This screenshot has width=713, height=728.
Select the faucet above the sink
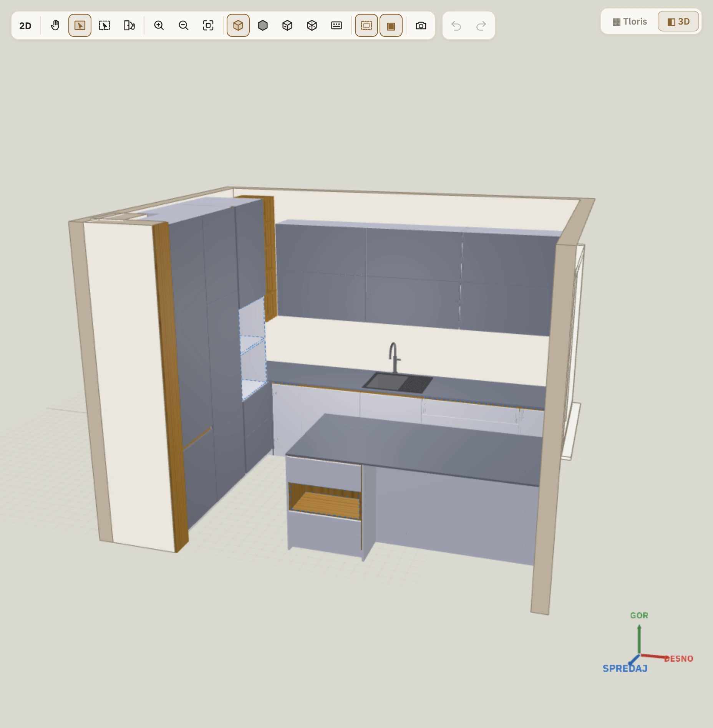point(394,357)
